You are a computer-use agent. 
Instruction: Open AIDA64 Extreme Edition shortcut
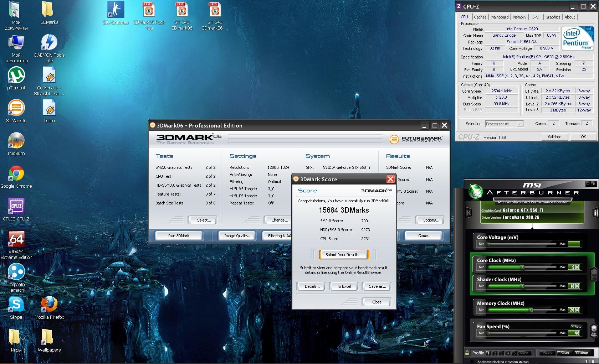pyautogui.click(x=16, y=245)
